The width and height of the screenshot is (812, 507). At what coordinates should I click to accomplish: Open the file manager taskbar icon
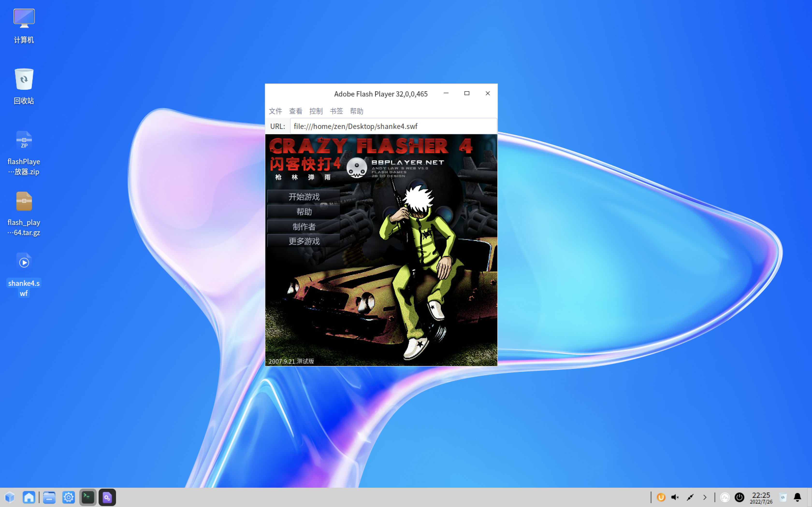[x=49, y=497]
